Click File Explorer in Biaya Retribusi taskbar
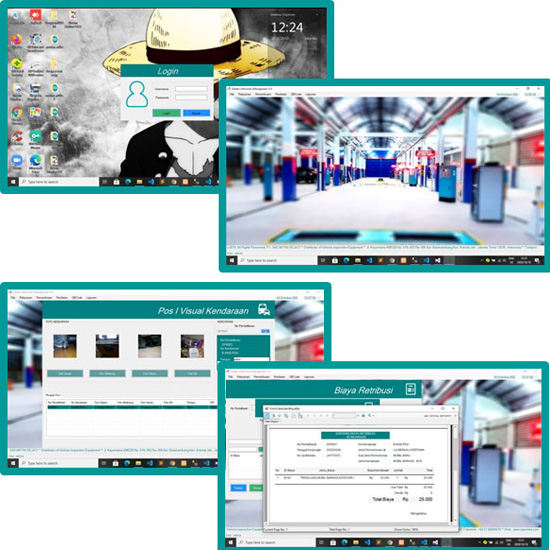The image size is (550, 550). click(356, 542)
